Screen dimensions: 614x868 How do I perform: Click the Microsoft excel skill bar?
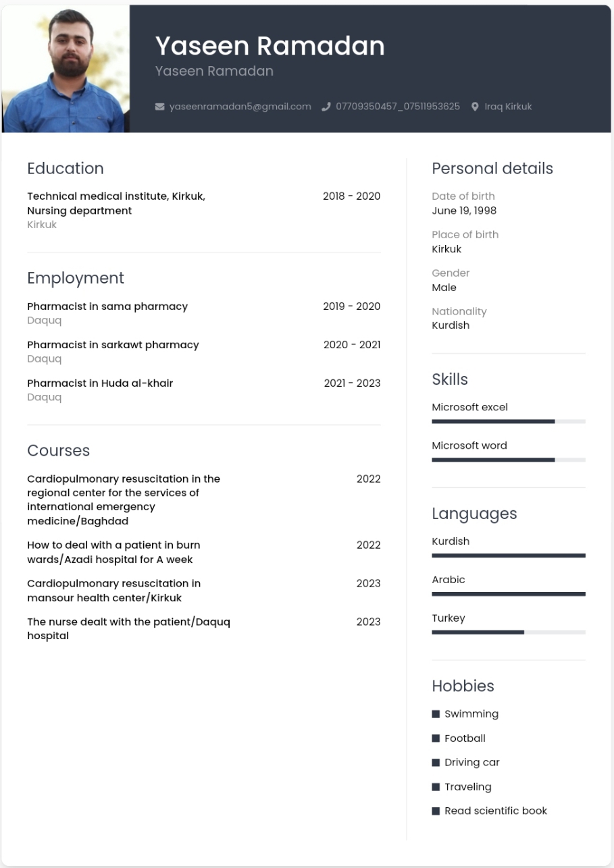509,421
